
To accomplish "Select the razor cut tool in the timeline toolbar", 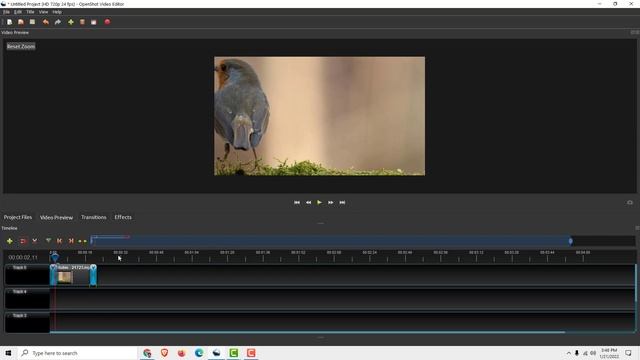I will pos(35,241).
